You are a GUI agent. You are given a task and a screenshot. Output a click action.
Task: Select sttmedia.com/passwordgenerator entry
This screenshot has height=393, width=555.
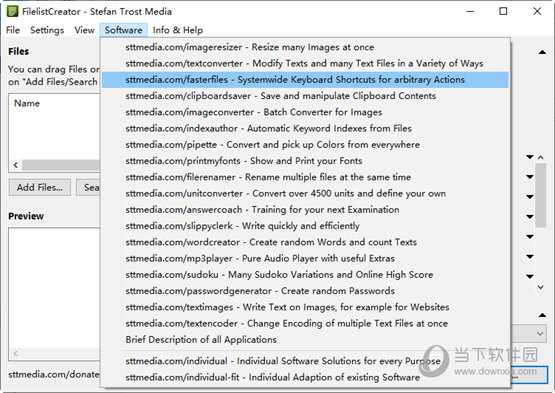tap(305, 291)
